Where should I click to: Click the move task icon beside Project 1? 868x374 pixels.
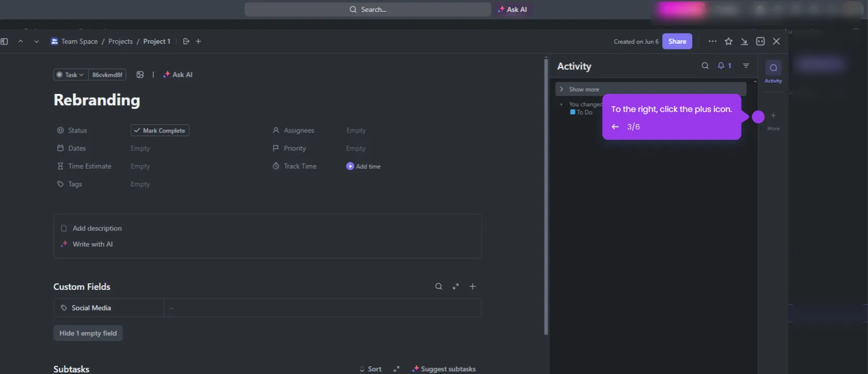[x=186, y=41]
